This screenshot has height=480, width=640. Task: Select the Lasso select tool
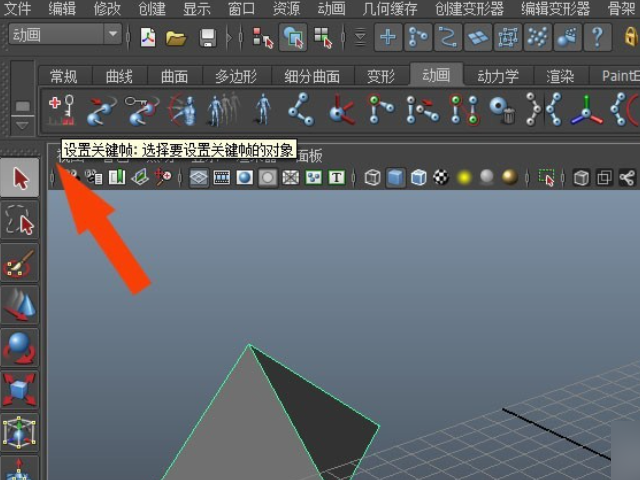click(20, 220)
